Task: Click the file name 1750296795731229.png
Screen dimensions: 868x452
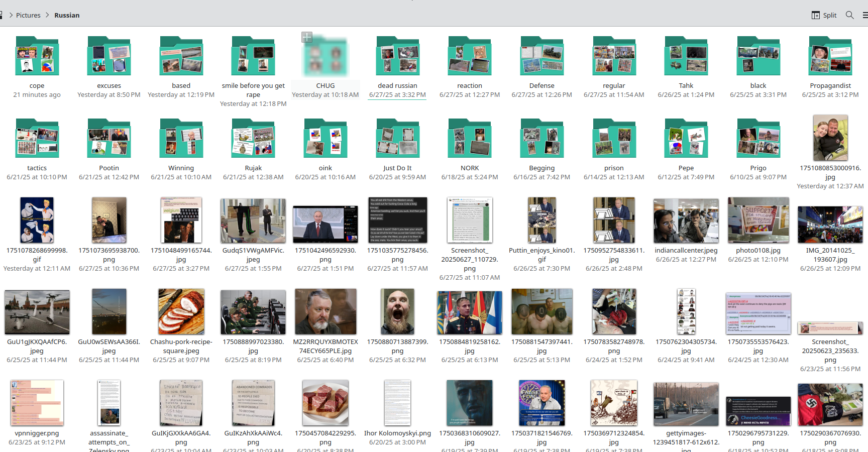Action: click(x=758, y=437)
